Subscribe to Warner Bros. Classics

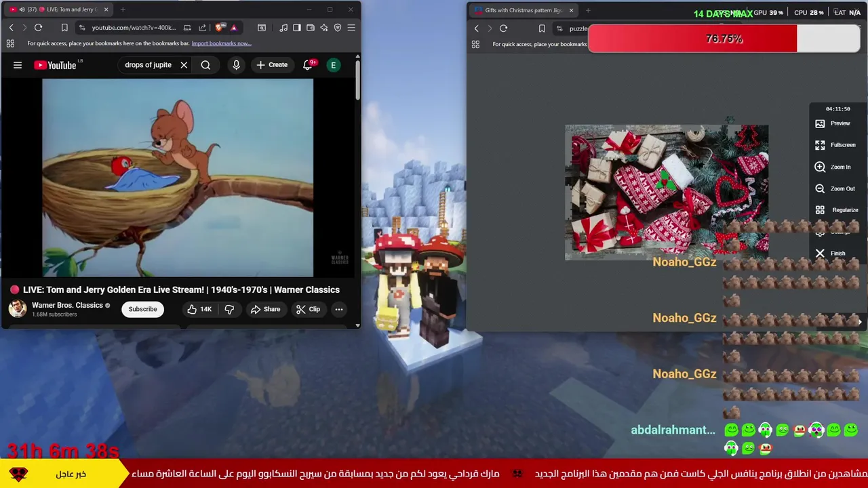pyautogui.click(x=142, y=309)
